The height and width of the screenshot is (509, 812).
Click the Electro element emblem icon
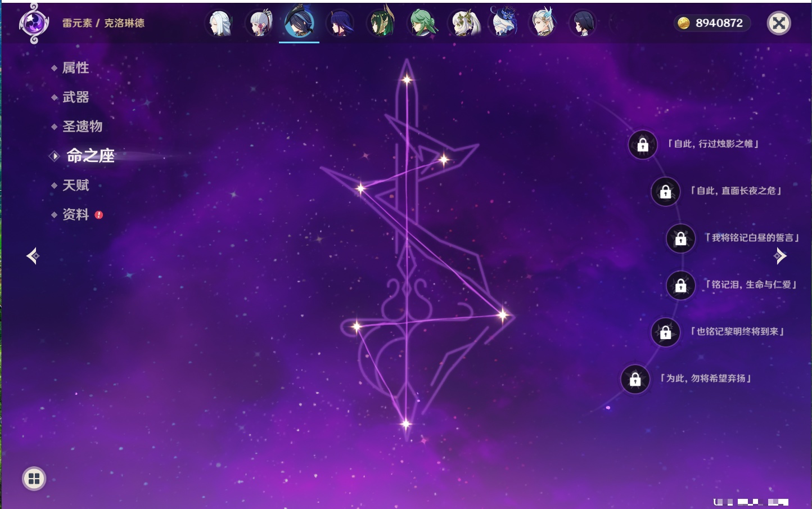(x=33, y=24)
